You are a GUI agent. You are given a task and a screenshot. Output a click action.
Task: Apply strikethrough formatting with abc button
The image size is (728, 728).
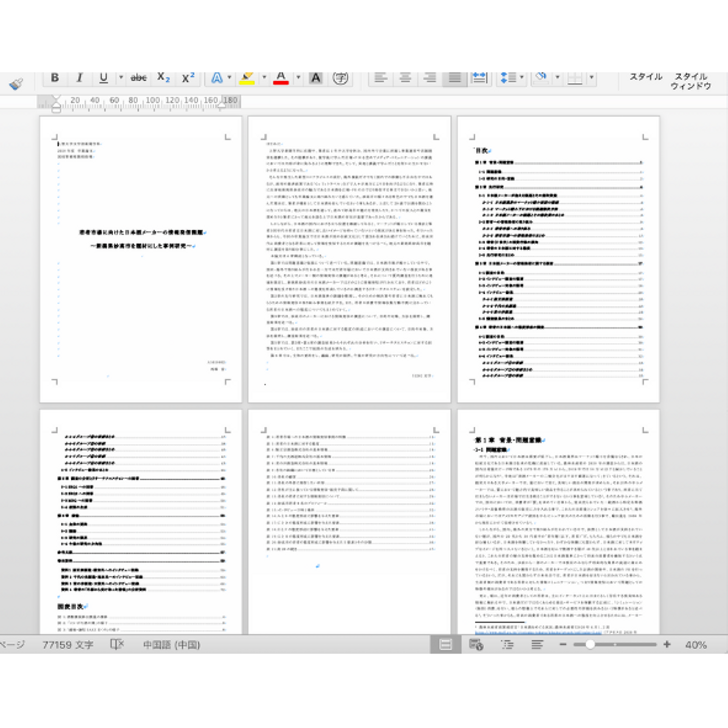pos(139,78)
